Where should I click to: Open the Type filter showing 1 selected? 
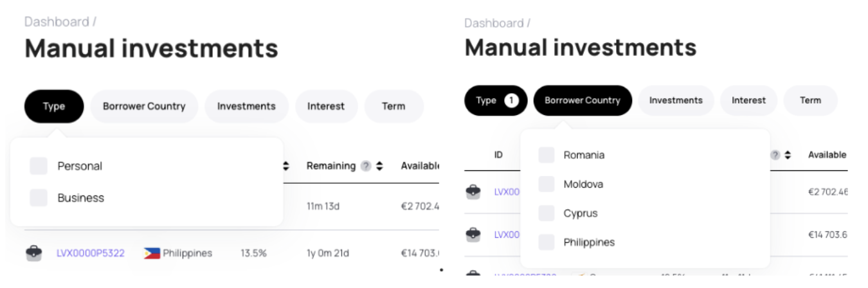point(496,100)
